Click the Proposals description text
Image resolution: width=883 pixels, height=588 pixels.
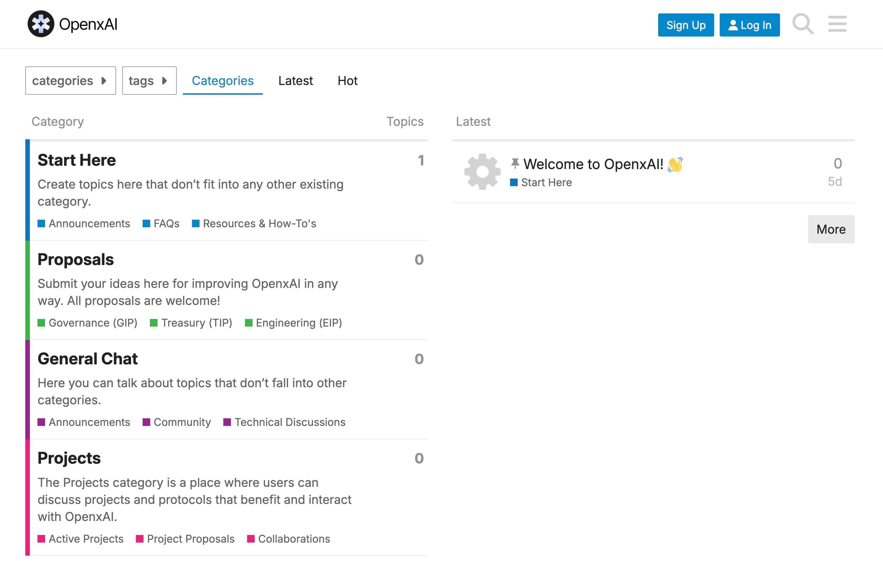[x=187, y=292]
